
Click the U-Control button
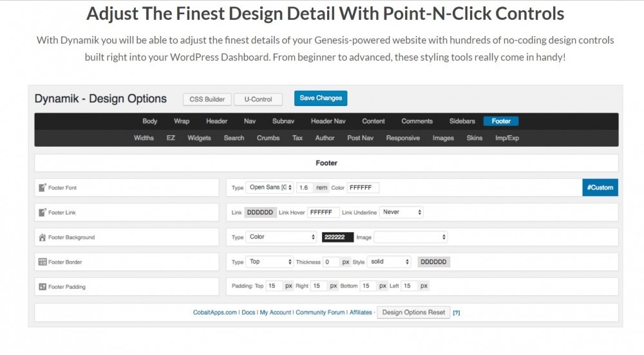point(258,99)
